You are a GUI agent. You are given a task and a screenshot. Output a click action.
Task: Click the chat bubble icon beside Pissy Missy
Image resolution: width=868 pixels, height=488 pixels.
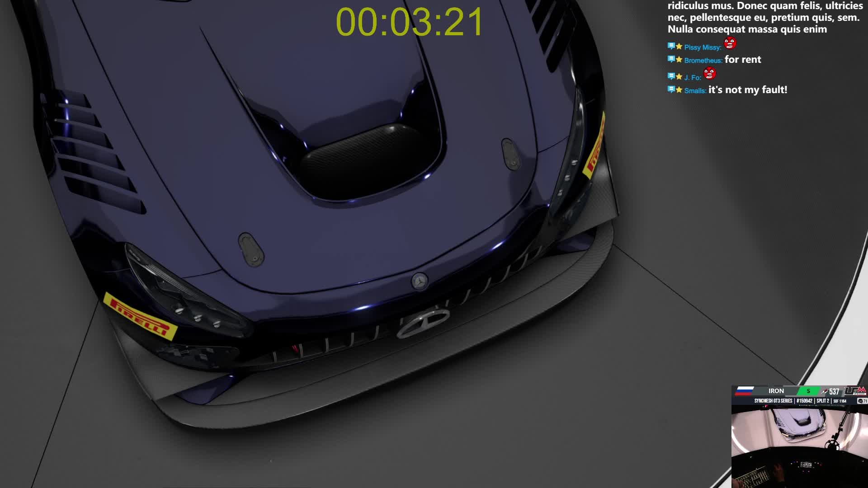point(671,46)
